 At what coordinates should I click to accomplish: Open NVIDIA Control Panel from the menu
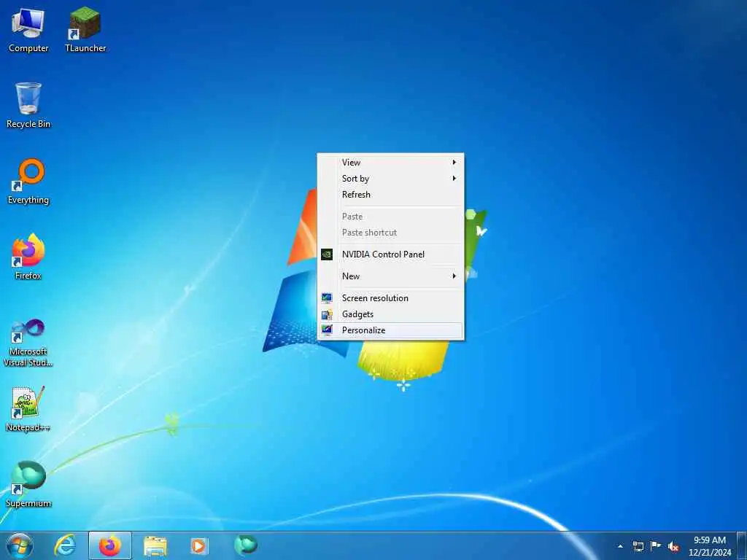tap(390, 254)
